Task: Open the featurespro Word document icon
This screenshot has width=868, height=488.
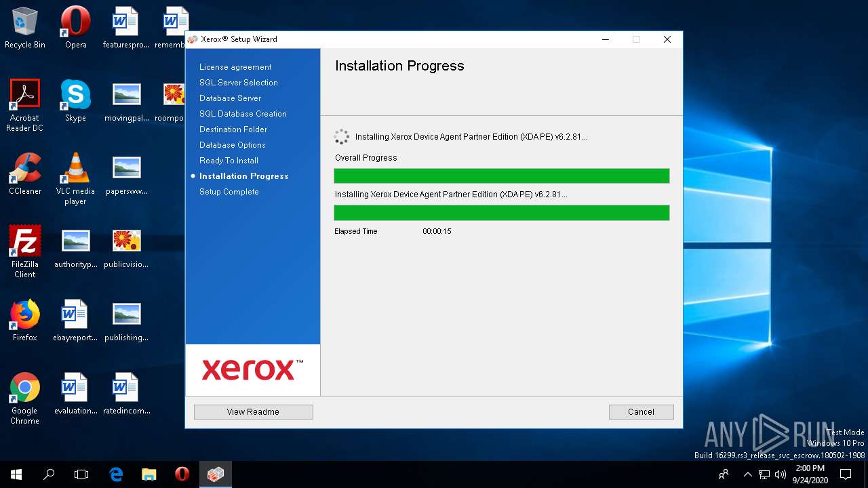Action: coord(126,28)
